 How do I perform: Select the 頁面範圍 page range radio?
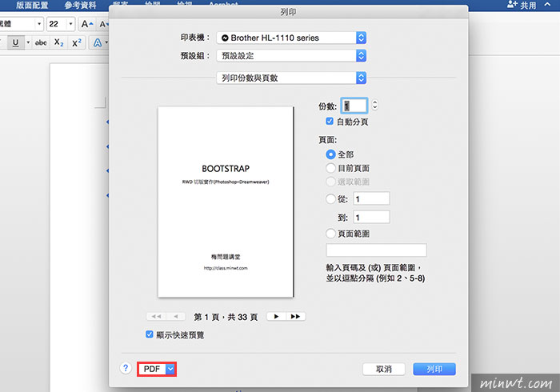click(330, 234)
